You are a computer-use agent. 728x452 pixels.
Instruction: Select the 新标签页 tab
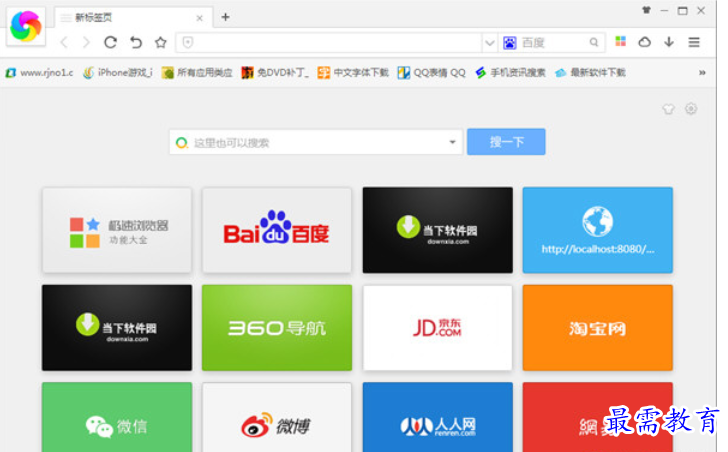pyautogui.click(x=134, y=18)
